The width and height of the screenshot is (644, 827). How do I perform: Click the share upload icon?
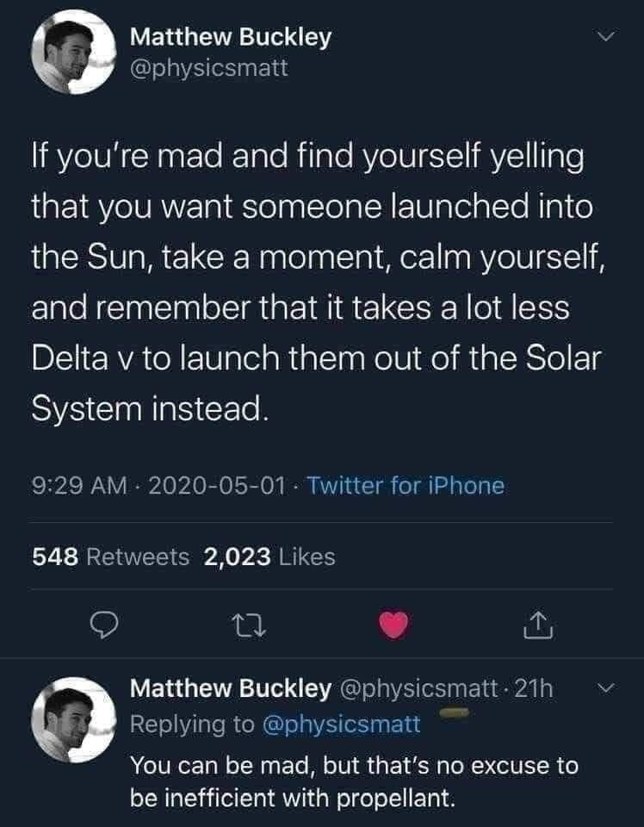point(538,625)
